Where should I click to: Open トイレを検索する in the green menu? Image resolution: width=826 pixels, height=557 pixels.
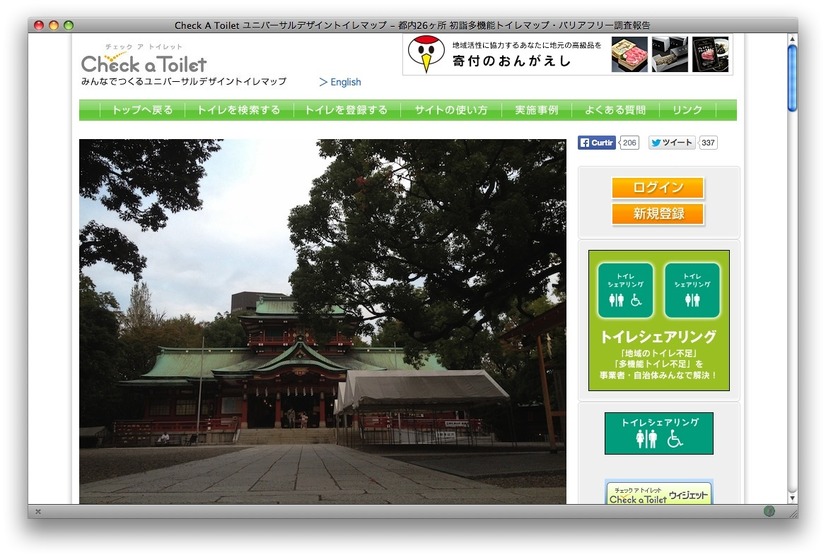pyautogui.click(x=239, y=110)
